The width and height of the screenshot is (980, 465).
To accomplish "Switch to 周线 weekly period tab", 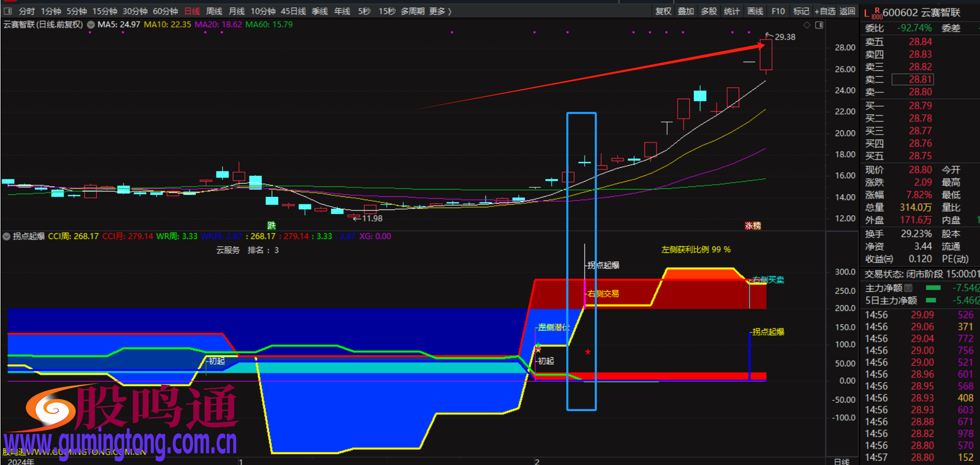I will (214, 11).
